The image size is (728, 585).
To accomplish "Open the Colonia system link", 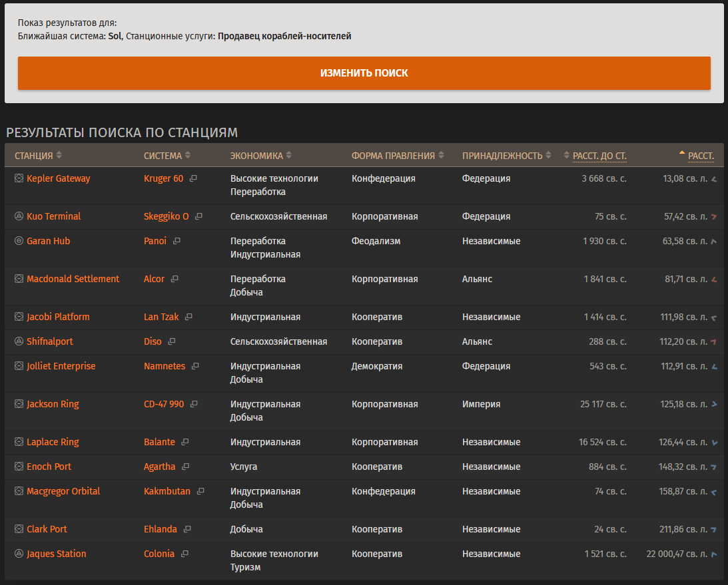I will 159,554.
